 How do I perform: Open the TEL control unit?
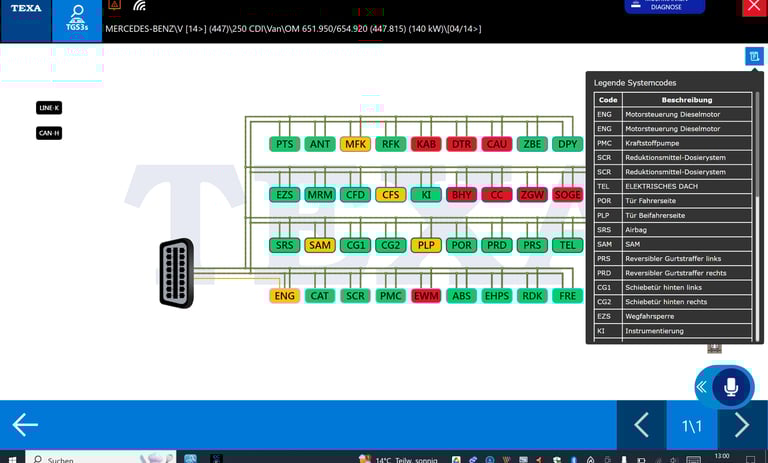[568, 245]
